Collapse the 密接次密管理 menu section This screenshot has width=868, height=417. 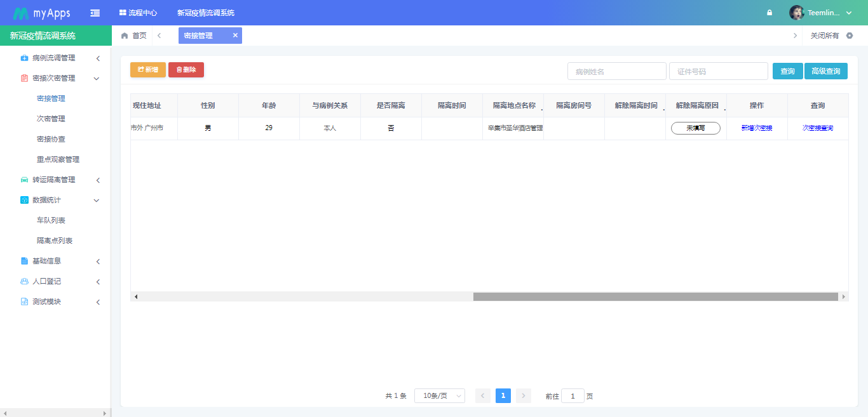point(97,78)
